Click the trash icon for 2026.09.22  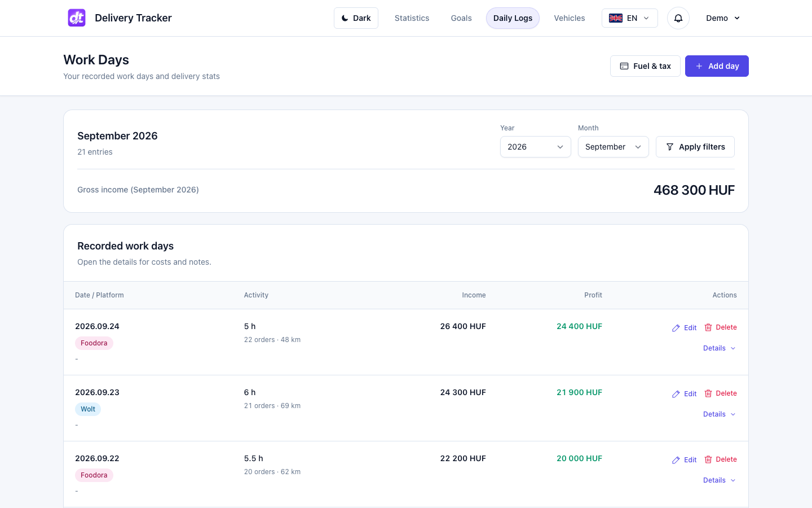708,459
